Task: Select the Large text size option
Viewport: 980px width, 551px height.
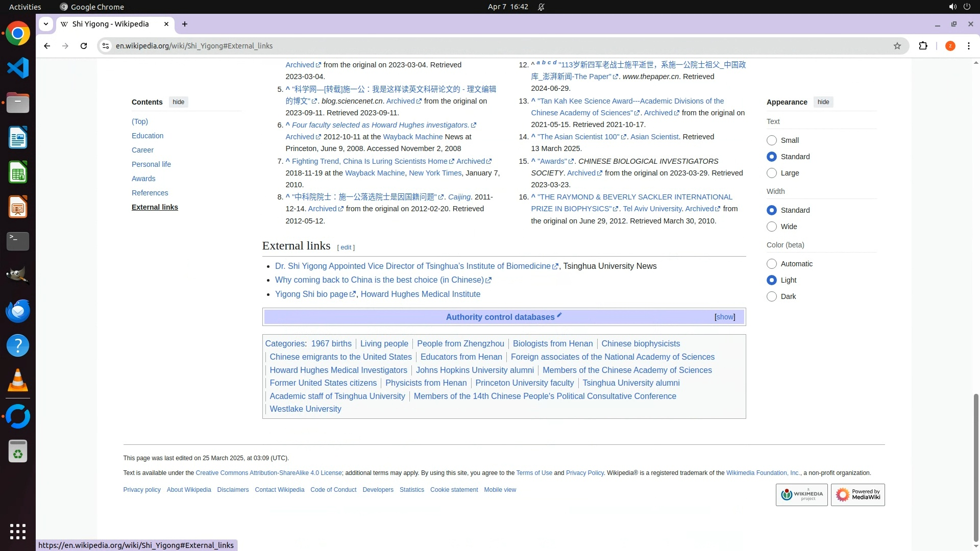Action: coord(772,173)
